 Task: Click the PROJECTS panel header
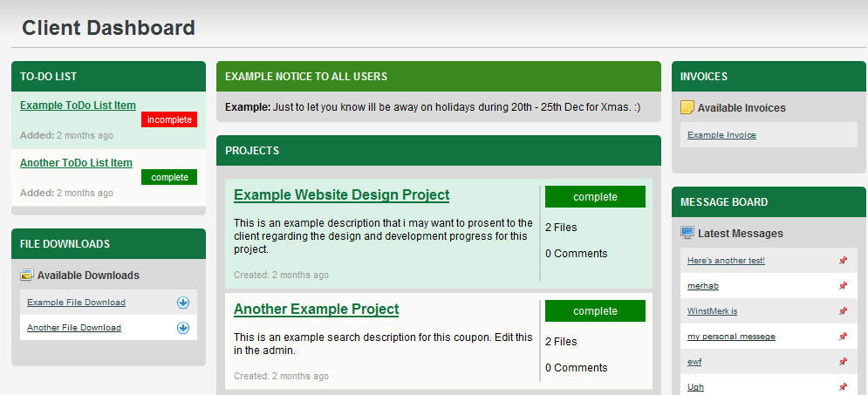[439, 151]
